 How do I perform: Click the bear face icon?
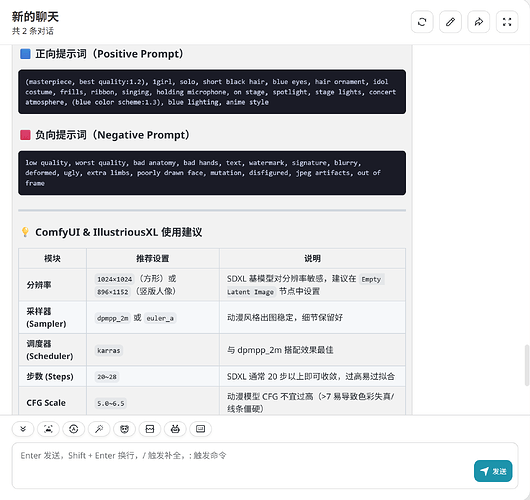point(124,429)
